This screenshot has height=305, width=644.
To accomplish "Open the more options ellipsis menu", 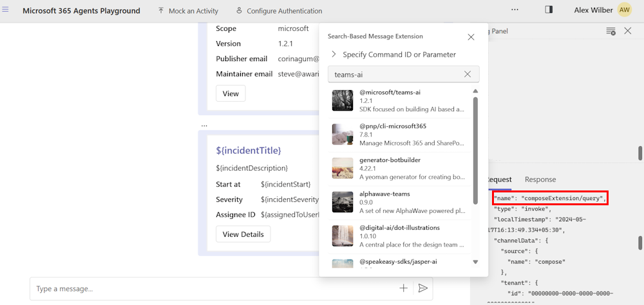I will [515, 10].
